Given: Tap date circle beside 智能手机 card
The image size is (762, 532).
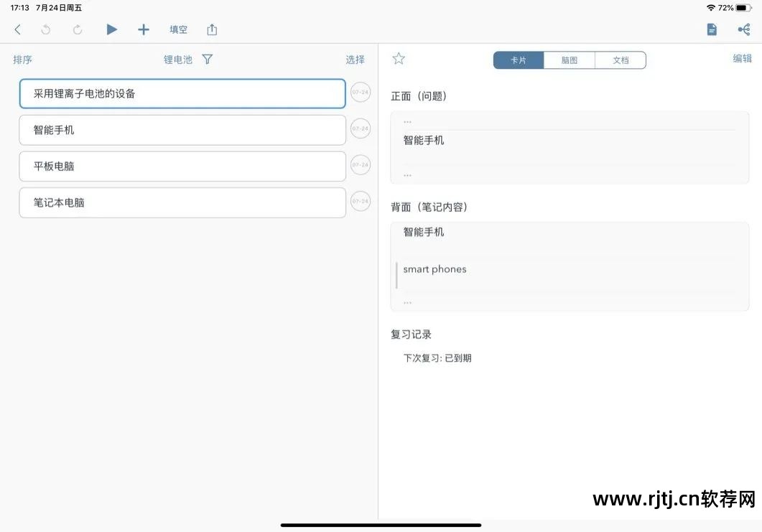Looking at the screenshot, I should point(361,129).
